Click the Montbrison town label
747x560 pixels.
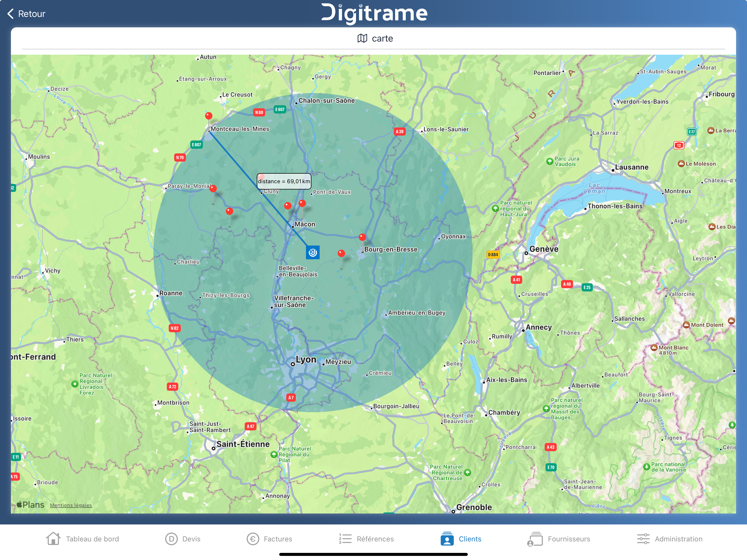[x=173, y=402]
